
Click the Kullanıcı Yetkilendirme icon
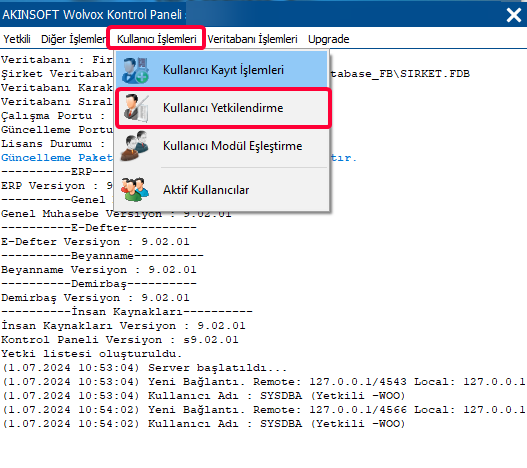(x=135, y=108)
